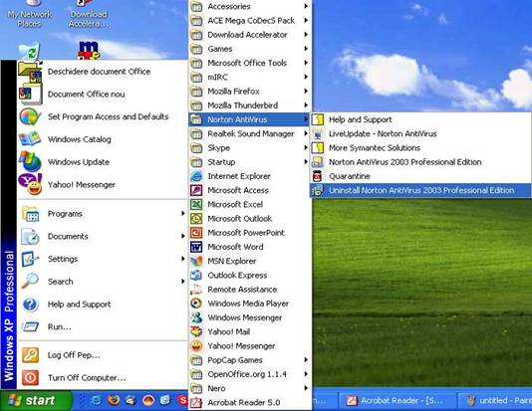The width and height of the screenshot is (532, 411).
Task: Open More Symantec Solutions entry
Action: (x=420, y=147)
